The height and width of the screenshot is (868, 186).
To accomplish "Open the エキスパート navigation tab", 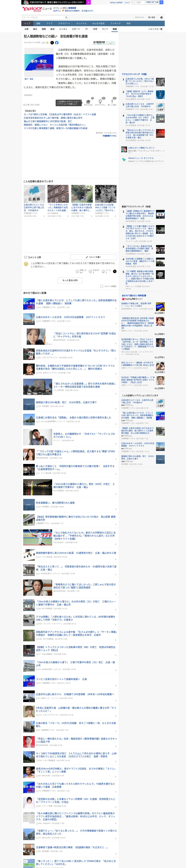I will coord(64,24).
